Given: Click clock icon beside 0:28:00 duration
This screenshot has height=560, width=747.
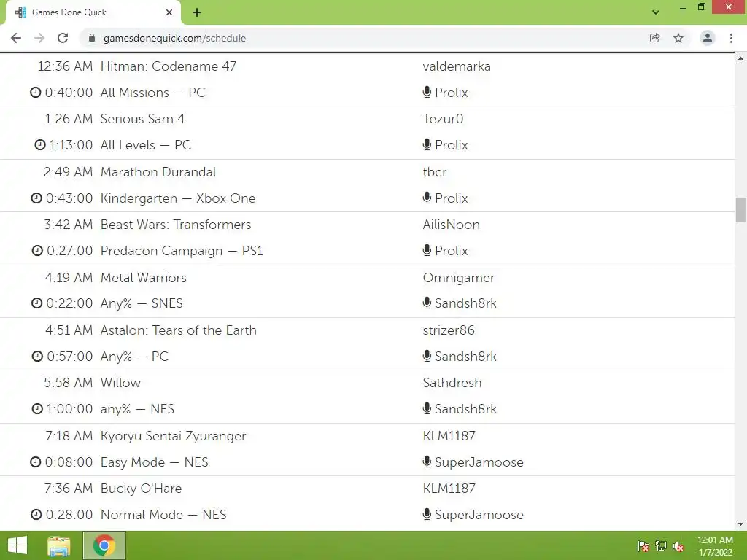Looking at the screenshot, I should click(x=36, y=515).
